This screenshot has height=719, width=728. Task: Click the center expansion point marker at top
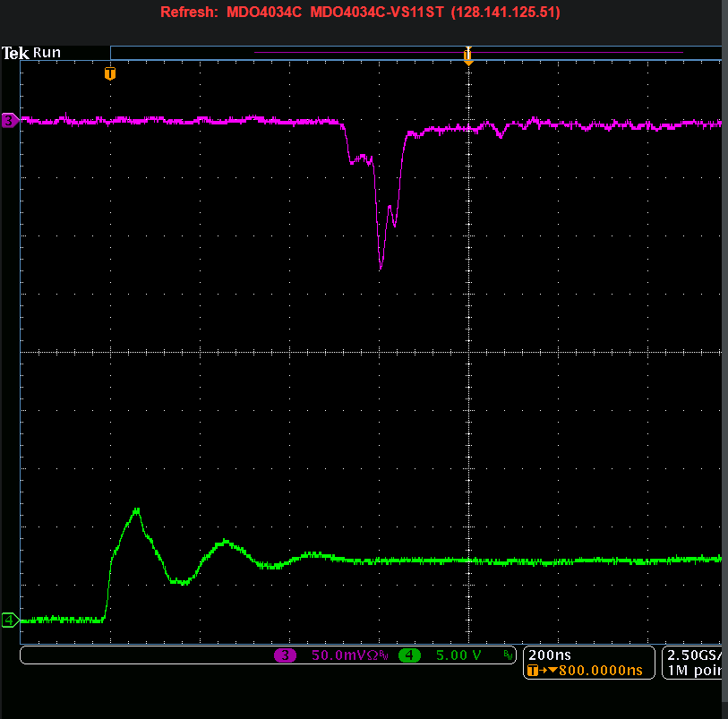click(467, 56)
